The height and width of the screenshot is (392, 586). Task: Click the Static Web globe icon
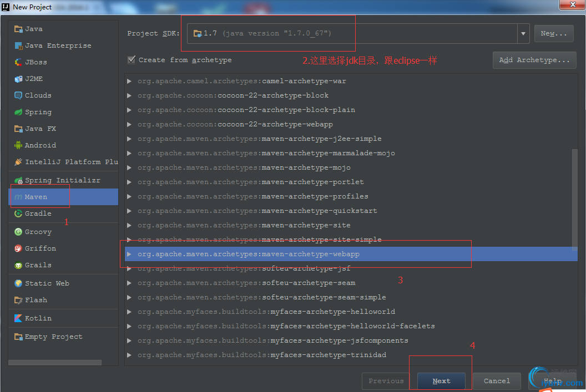[x=18, y=283]
